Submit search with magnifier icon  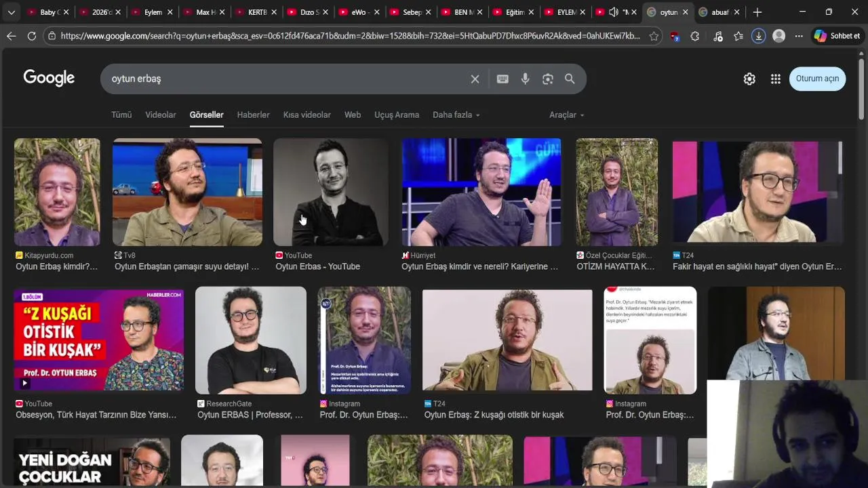pos(570,79)
